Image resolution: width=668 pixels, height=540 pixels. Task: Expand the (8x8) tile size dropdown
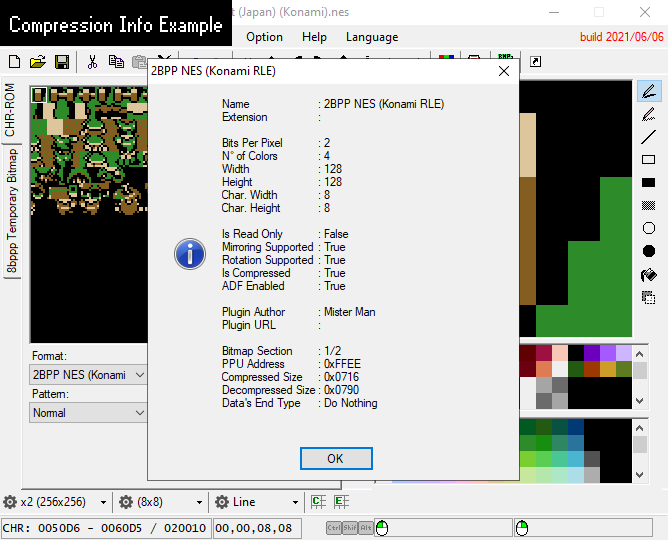pyautogui.click(x=199, y=503)
